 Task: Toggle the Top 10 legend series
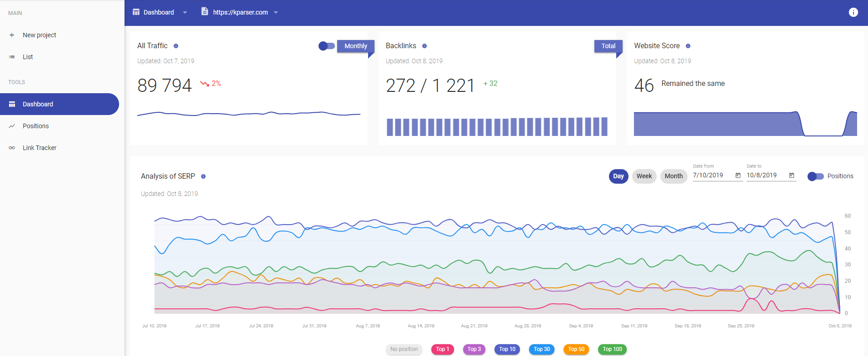507,349
